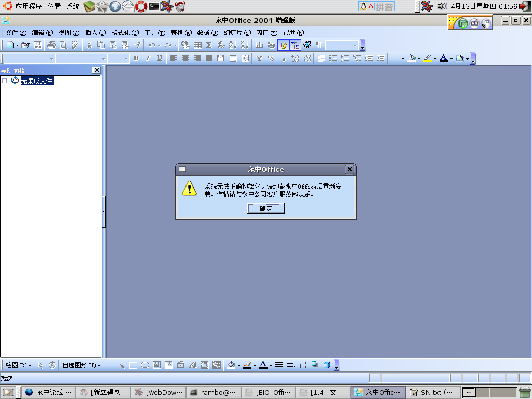Click the Shadow style icon

point(315,365)
